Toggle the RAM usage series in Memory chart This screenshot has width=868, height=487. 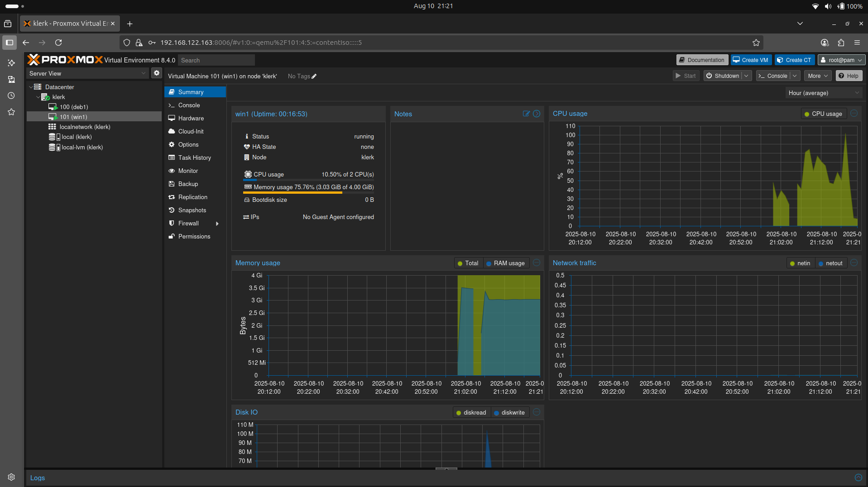coord(506,263)
